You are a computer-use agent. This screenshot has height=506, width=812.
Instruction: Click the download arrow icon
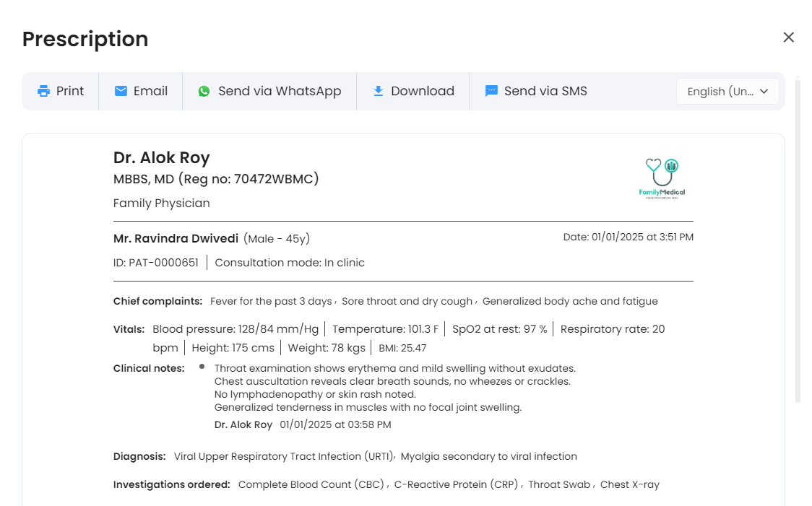[378, 91]
